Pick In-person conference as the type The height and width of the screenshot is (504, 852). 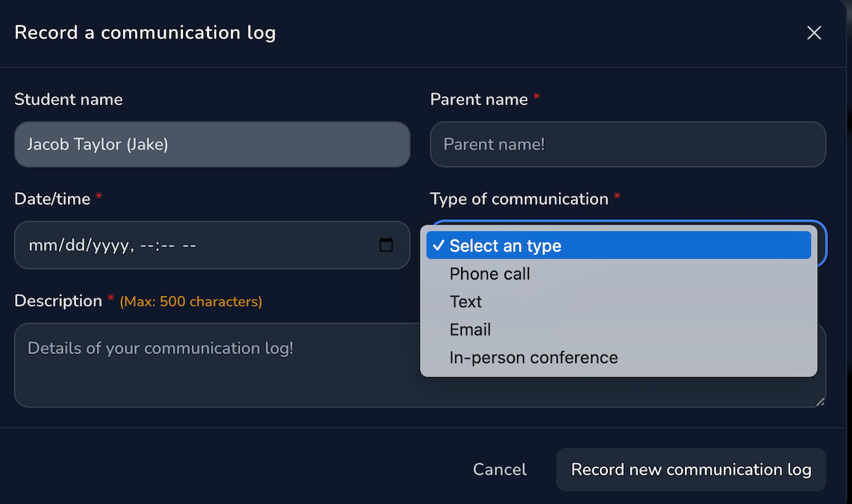[533, 357]
